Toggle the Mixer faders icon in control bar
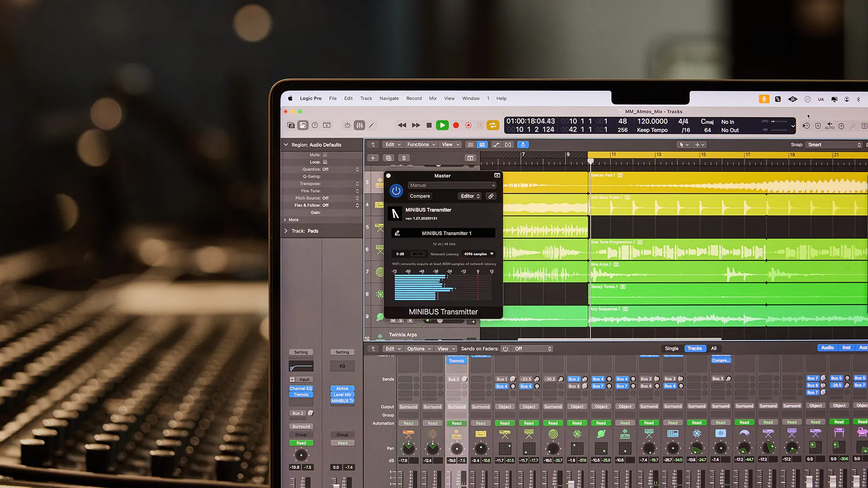The width and height of the screenshot is (868, 488). [360, 125]
